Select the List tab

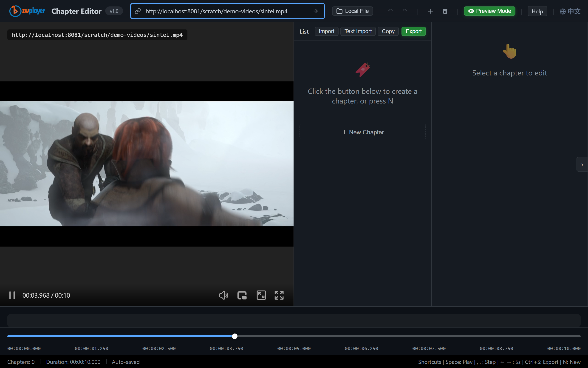click(x=304, y=32)
